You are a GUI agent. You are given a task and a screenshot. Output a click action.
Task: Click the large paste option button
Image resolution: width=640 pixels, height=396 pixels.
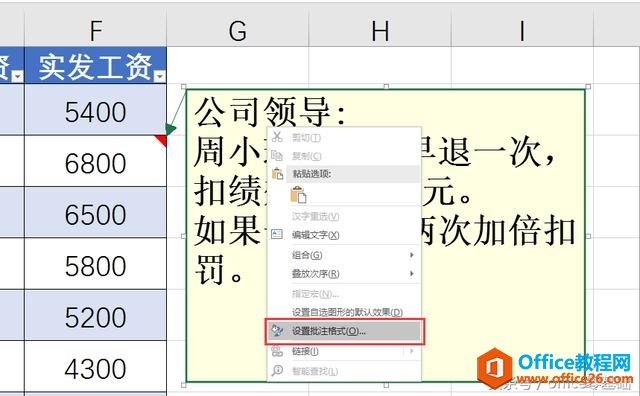(298, 195)
